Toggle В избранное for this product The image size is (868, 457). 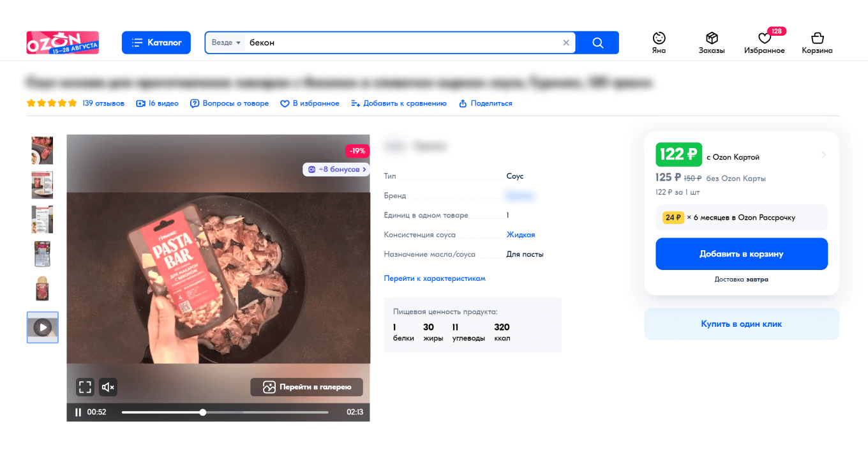coord(310,103)
